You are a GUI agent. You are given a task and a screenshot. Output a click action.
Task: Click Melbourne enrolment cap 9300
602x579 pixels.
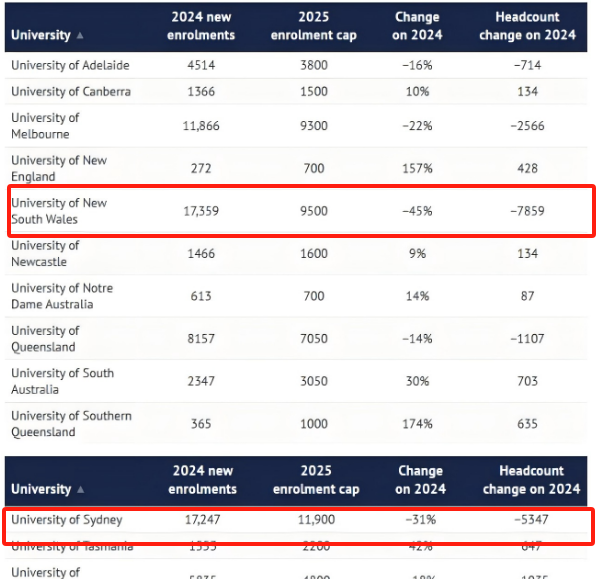pyautogui.click(x=314, y=126)
